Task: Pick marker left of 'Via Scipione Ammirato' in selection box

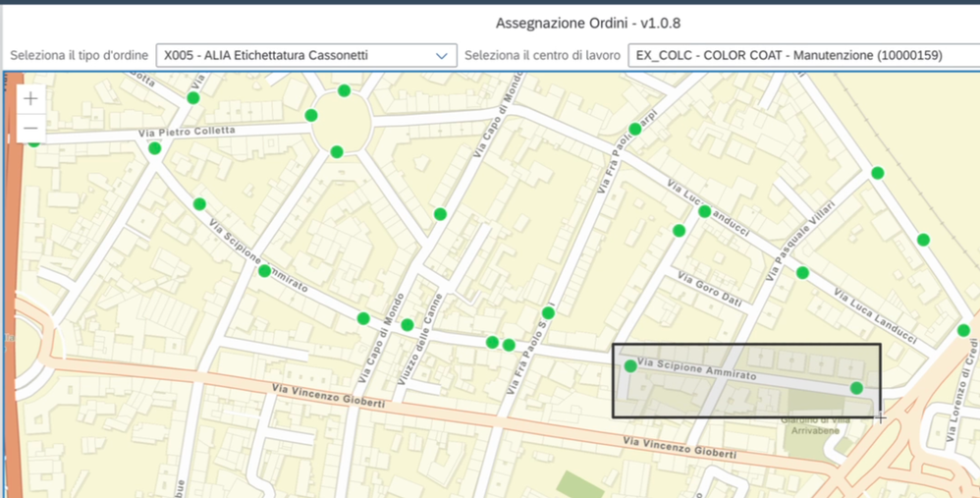Action: pos(630,366)
